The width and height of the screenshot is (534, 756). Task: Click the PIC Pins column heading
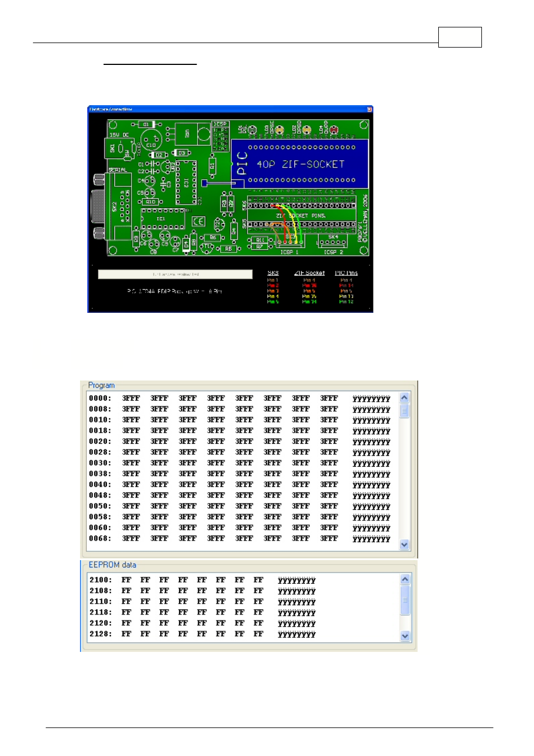[346, 273]
